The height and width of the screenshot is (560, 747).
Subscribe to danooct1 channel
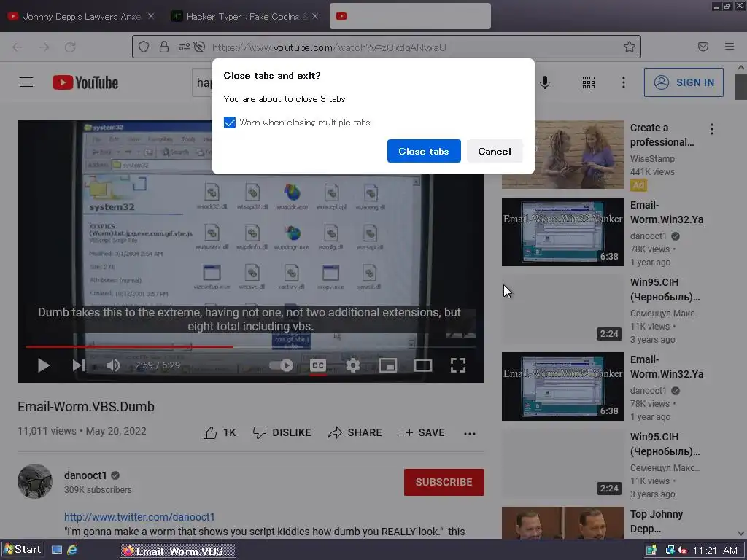point(444,482)
